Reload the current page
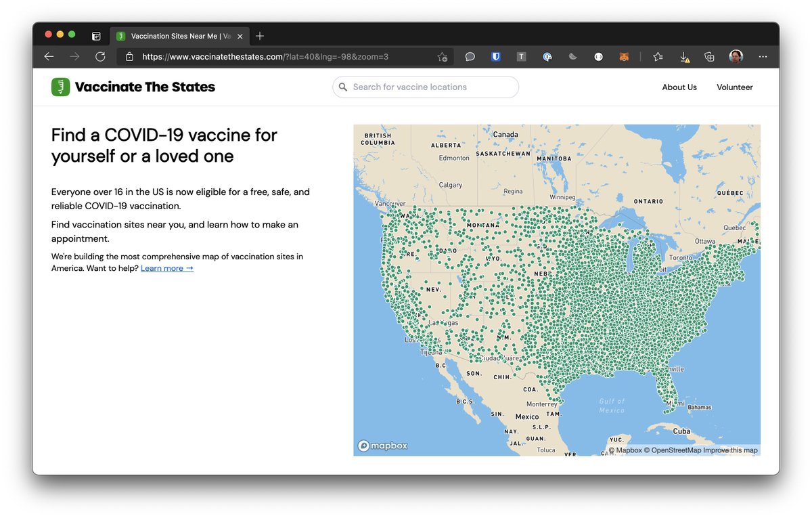This screenshot has width=812, height=518. (100, 57)
